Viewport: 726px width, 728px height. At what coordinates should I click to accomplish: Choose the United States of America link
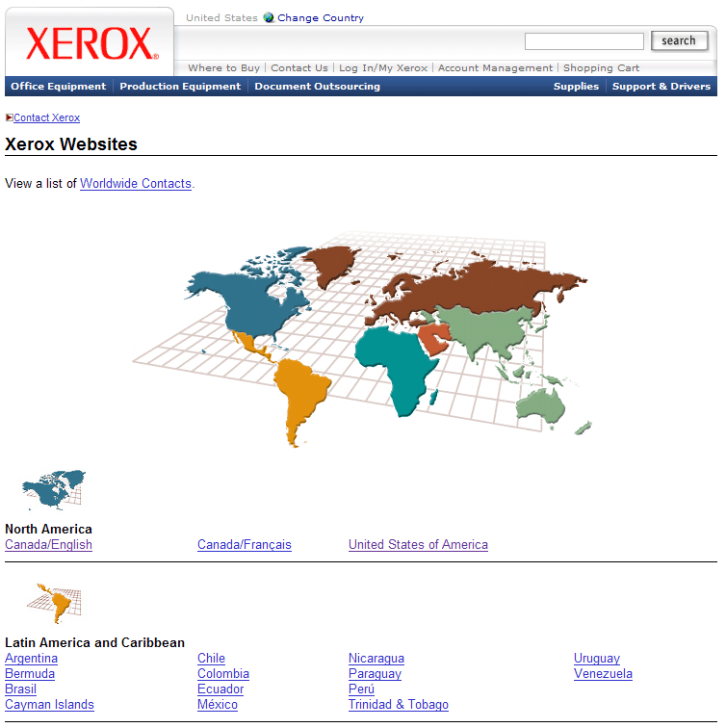(x=418, y=545)
